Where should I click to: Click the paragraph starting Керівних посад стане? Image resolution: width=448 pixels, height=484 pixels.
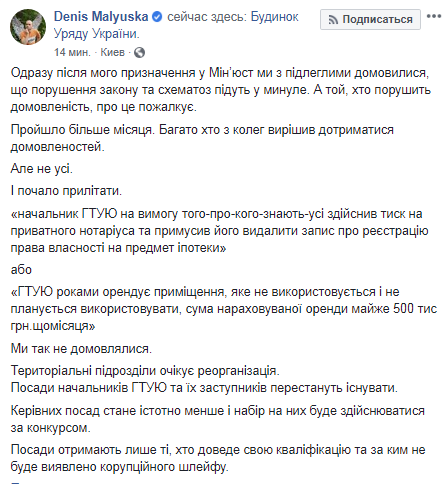click(217, 419)
